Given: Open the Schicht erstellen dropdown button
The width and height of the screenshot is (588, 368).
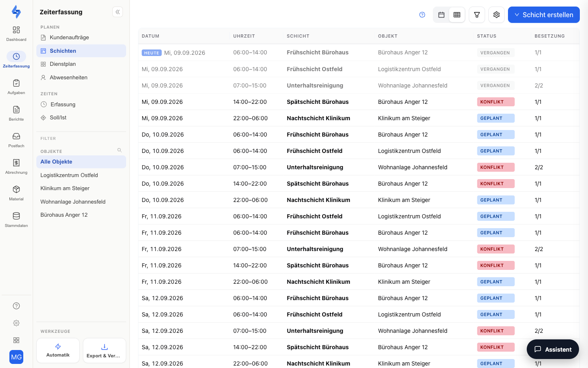Looking at the screenshot, I should 544,15.
